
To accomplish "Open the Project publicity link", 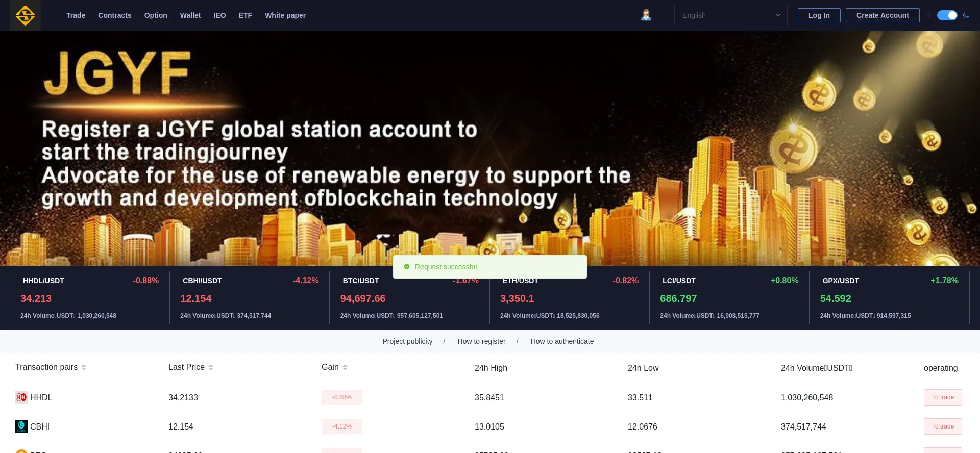I will coord(407,341).
